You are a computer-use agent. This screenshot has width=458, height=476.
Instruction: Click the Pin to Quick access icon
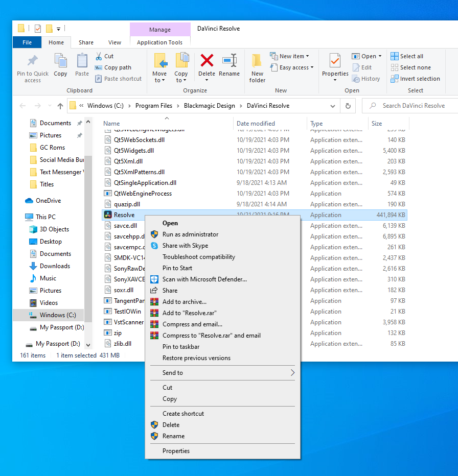pyautogui.click(x=33, y=61)
